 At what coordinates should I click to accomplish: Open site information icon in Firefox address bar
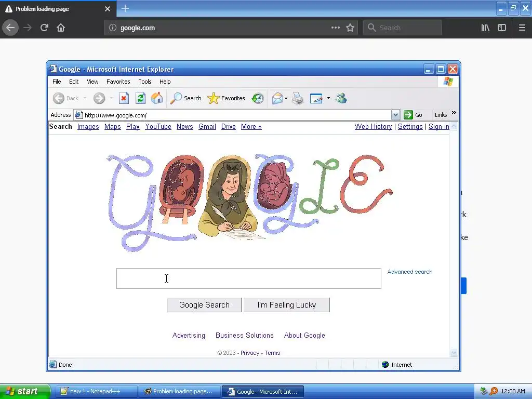click(x=113, y=28)
